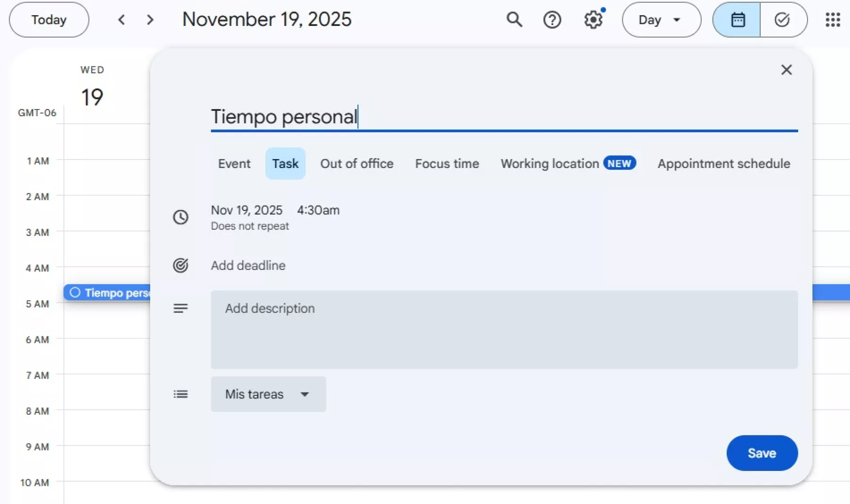Mark Tiempo personal task as complete
The height and width of the screenshot is (504, 850).
tap(74, 293)
